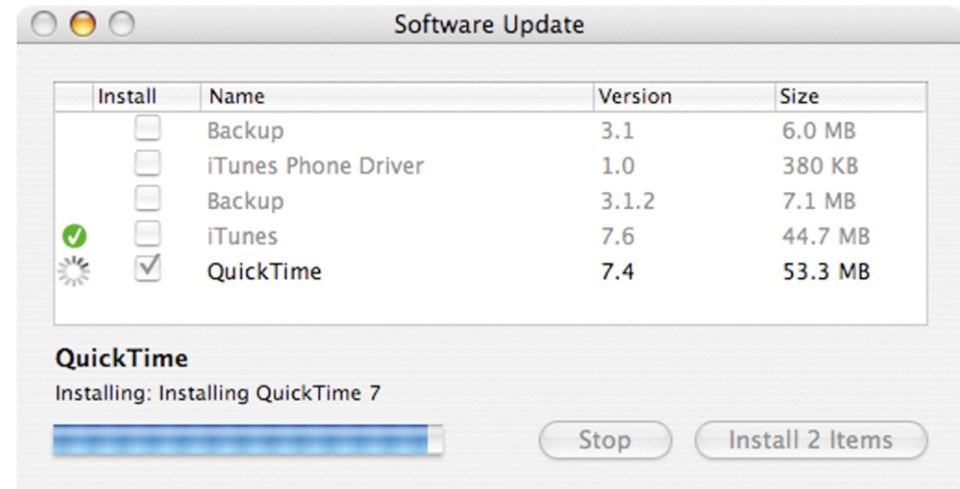Image resolution: width=960 pixels, height=489 pixels.
Task: Uncheck the QuickTime install checkbox
Action: click(x=148, y=269)
